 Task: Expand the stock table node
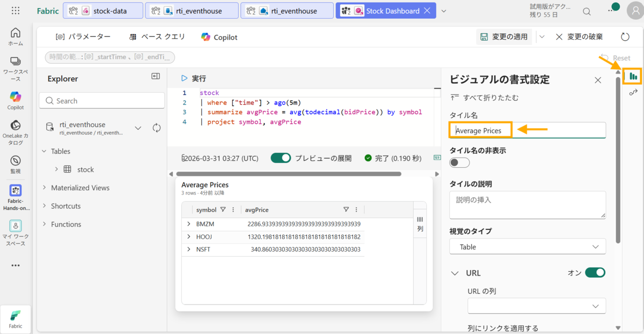pyautogui.click(x=56, y=169)
